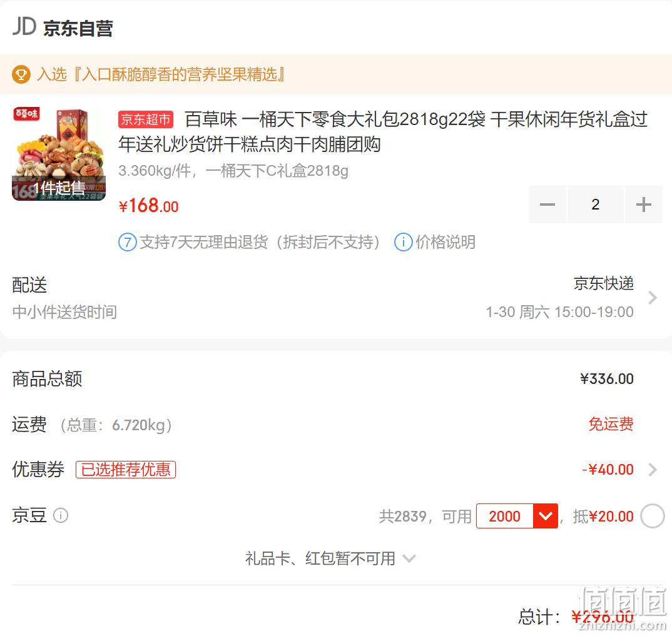
Task: Open the 京豆 amount dropdown showing 2000
Action: 517,516
